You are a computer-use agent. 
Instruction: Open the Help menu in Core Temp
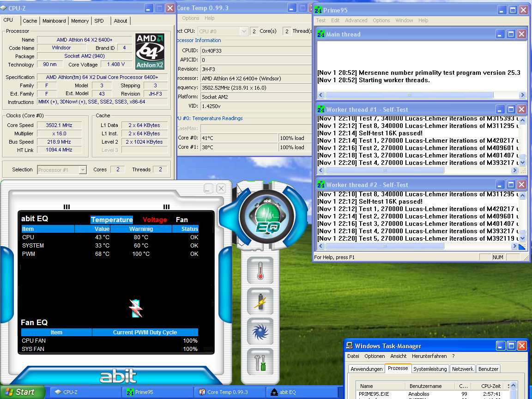click(209, 18)
